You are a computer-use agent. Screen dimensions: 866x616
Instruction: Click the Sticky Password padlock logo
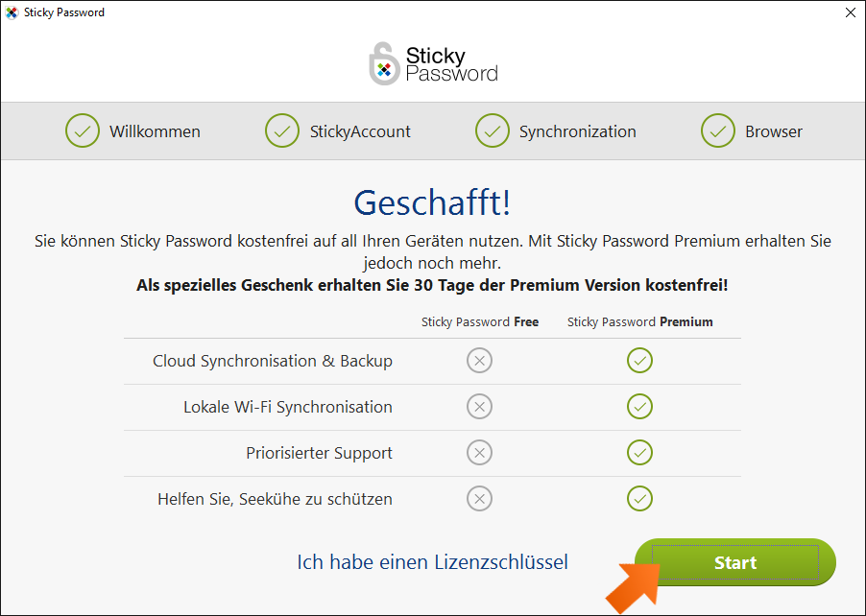tap(384, 63)
